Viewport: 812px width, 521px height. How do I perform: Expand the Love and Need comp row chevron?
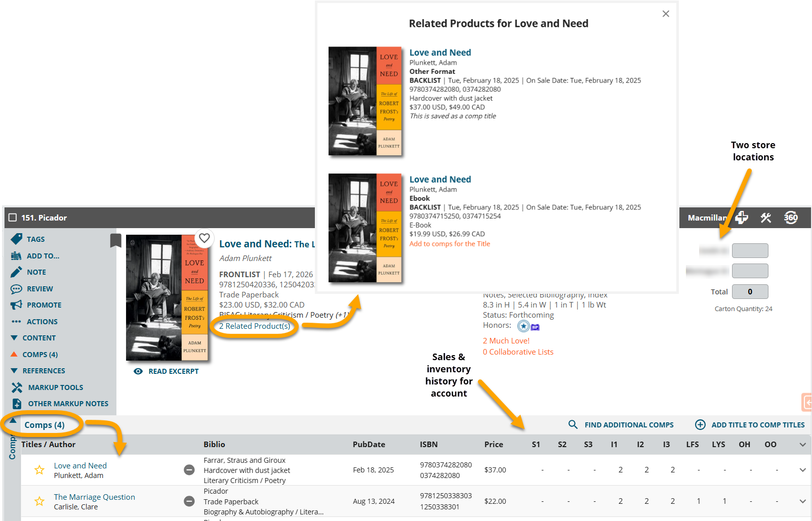802,470
